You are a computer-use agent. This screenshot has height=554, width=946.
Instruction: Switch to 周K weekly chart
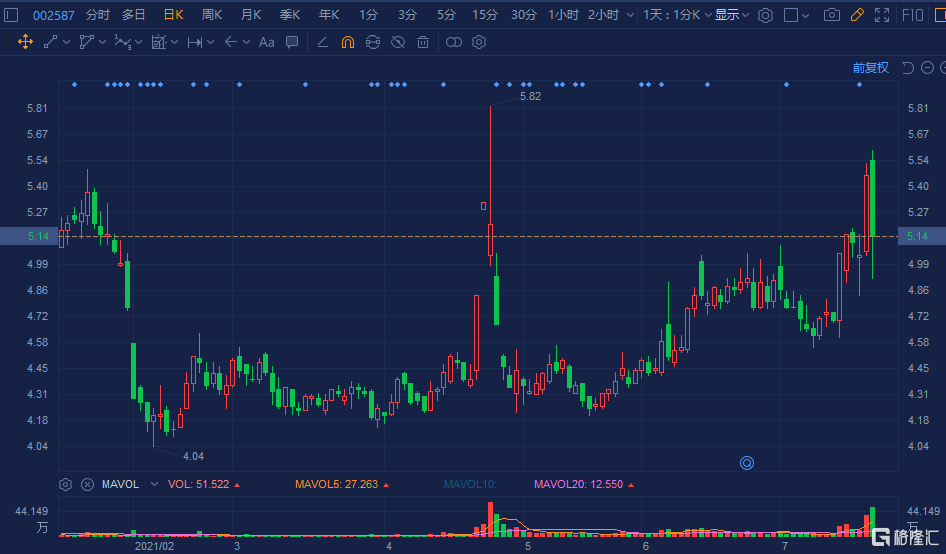click(x=212, y=14)
